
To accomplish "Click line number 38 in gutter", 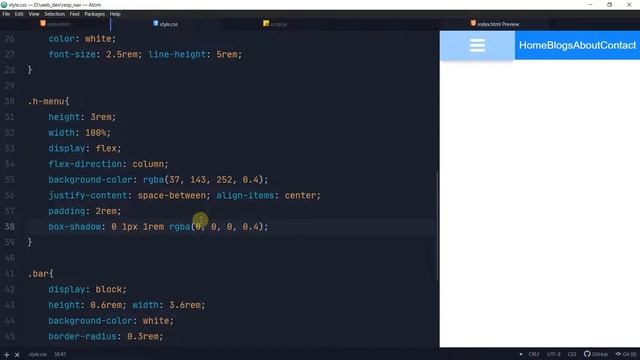I will pos(10,227).
